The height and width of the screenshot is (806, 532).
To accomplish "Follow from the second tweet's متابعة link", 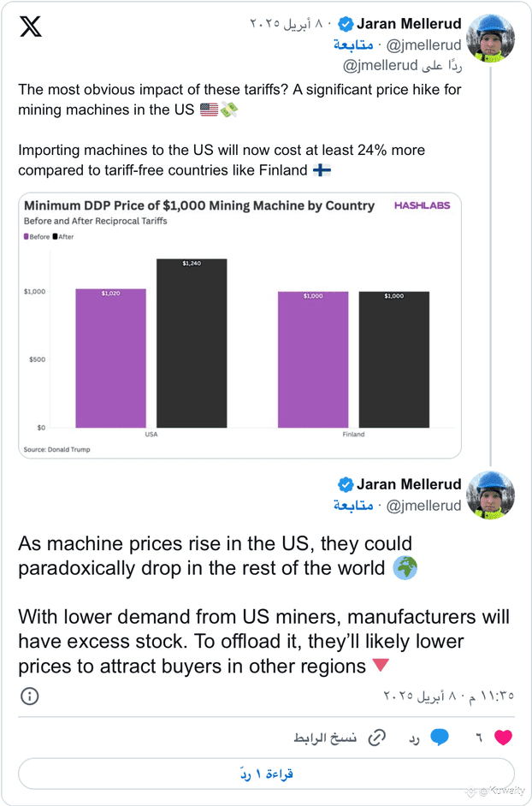I will coord(353,506).
